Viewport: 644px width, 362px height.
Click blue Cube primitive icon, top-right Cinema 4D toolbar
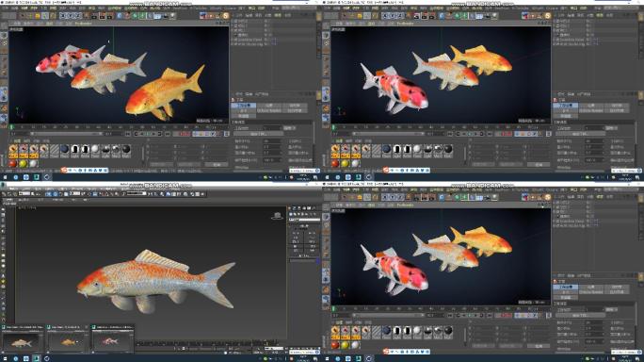point(442,16)
